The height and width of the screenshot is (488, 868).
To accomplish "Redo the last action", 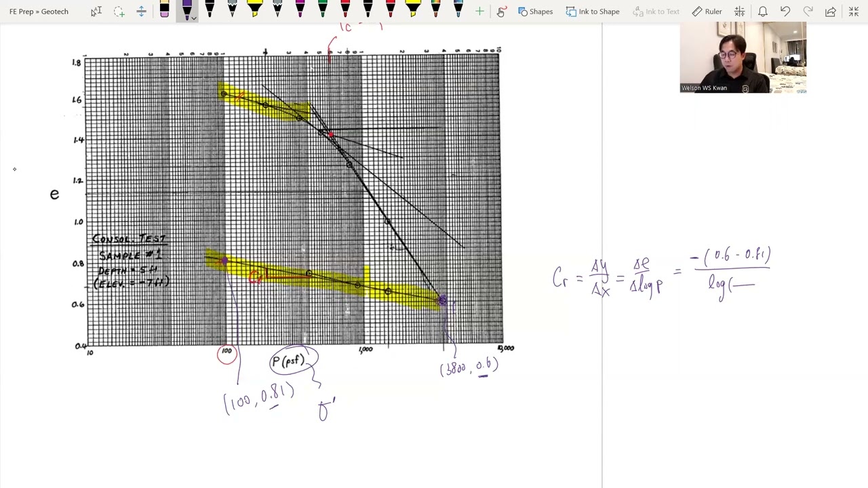I will pyautogui.click(x=808, y=11).
